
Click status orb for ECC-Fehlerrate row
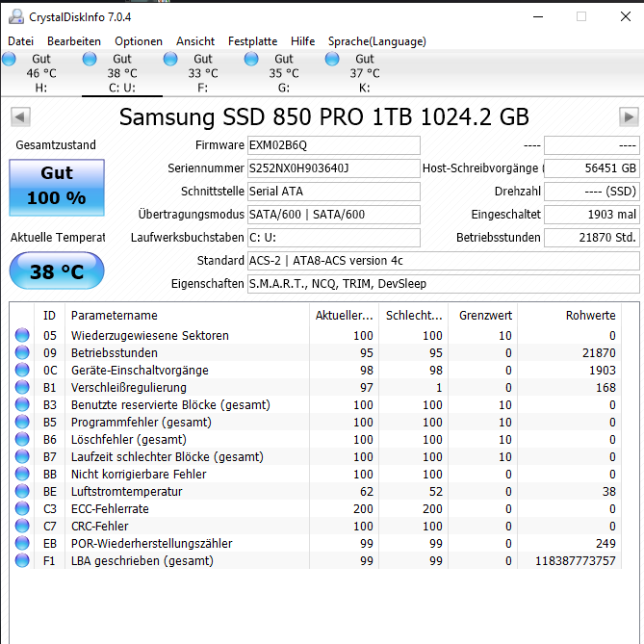22,508
